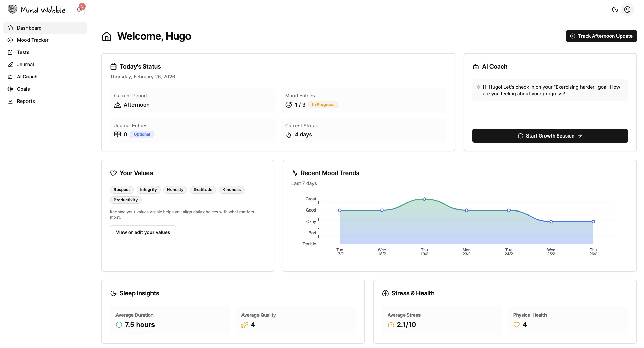Click the AI Coach message text

click(x=551, y=90)
